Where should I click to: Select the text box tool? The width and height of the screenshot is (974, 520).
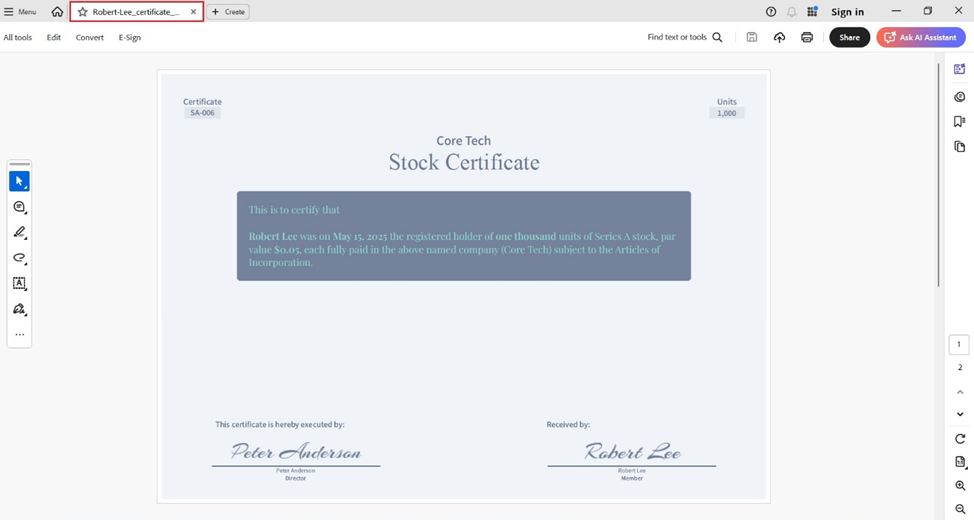coord(19,283)
